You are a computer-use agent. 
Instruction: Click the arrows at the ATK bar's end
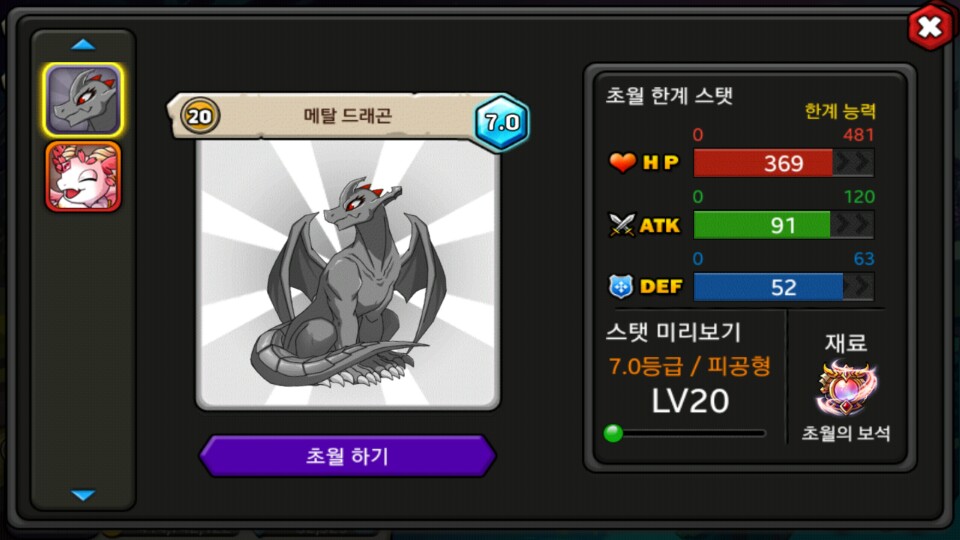(852, 225)
